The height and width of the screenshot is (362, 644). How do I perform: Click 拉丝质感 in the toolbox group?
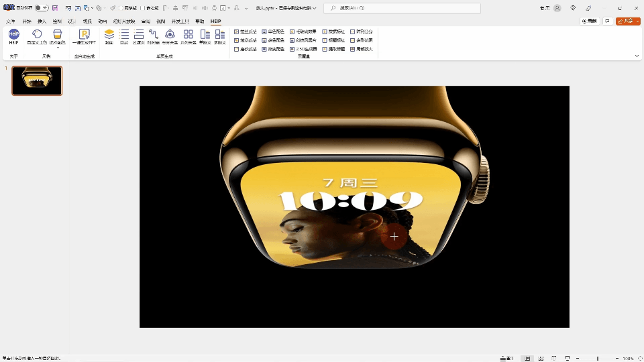coord(246,32)
